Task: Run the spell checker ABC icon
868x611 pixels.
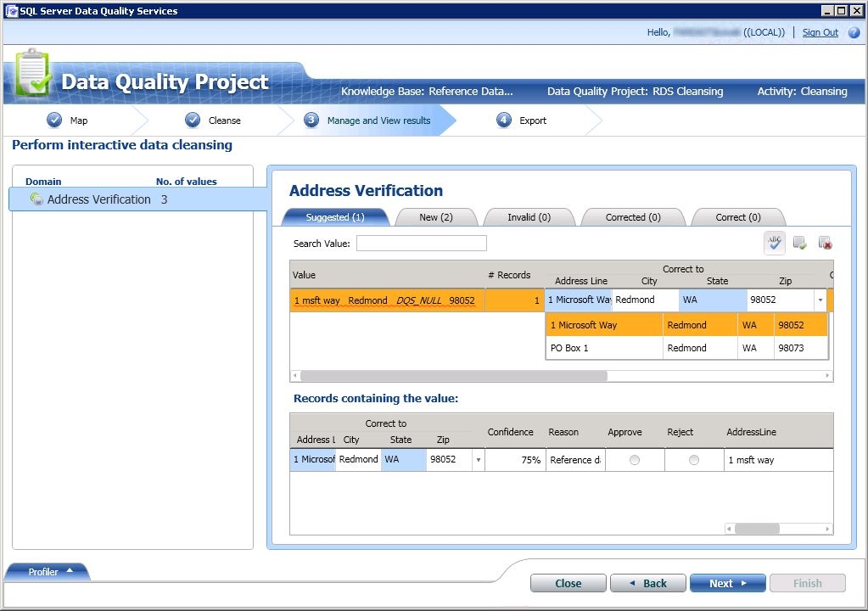Action: click(773, 243)
